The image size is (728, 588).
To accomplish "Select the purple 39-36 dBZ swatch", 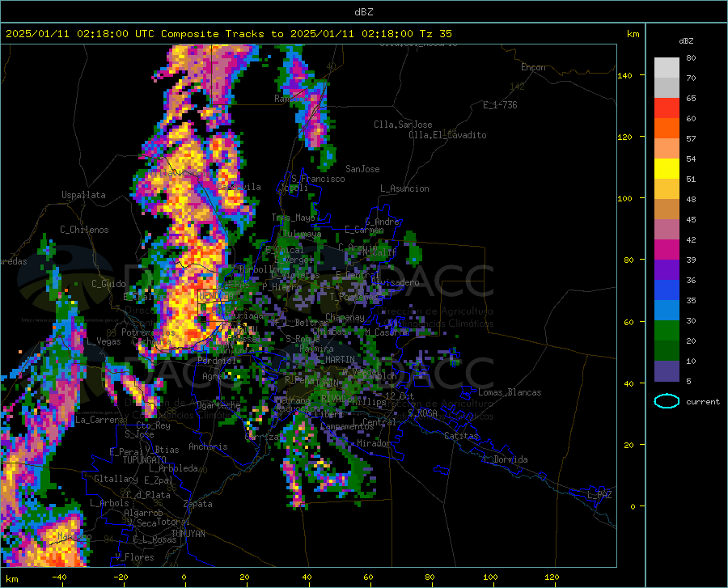I will coord(667,270).
